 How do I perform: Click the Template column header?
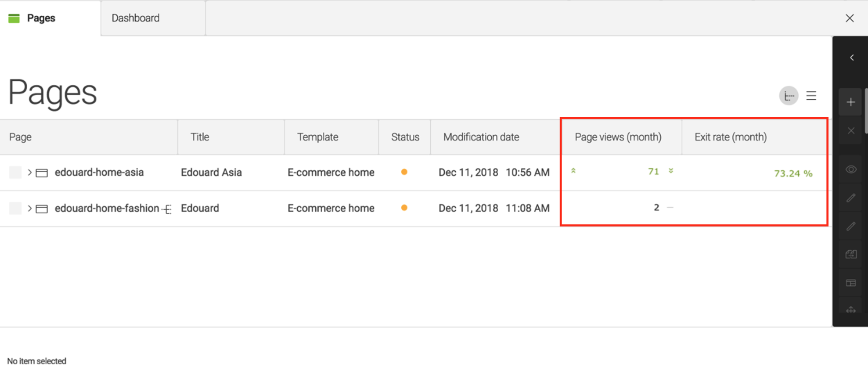(x=332, y=137)
